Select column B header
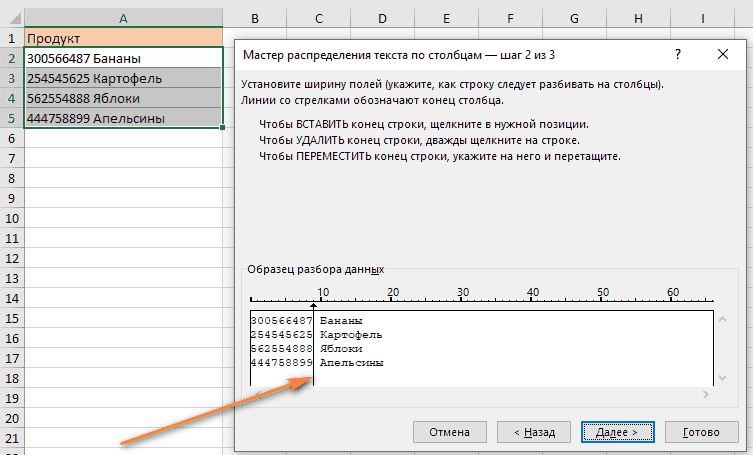 coord(255,19)
